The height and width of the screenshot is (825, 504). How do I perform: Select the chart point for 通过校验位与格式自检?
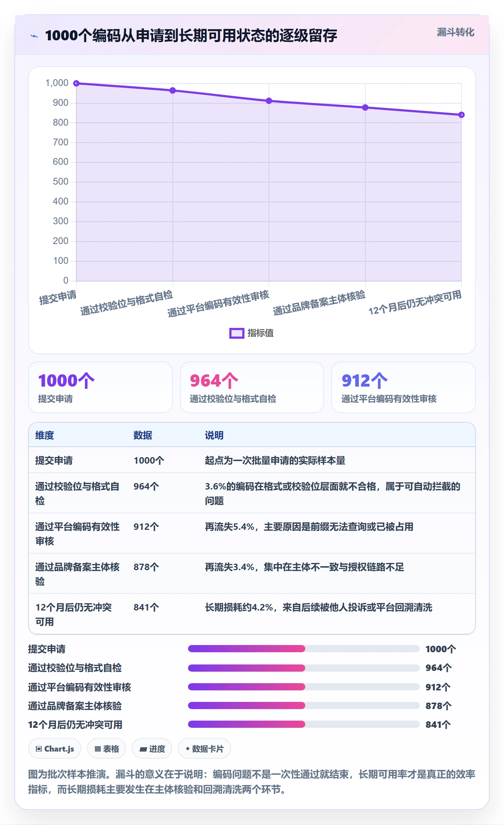click(173, 90)
